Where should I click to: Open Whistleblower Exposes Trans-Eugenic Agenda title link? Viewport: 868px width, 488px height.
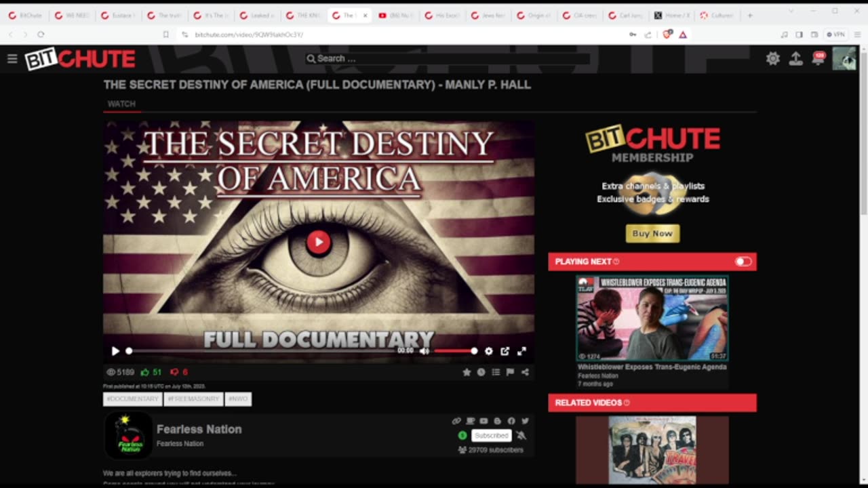click(x=652, y=367)
